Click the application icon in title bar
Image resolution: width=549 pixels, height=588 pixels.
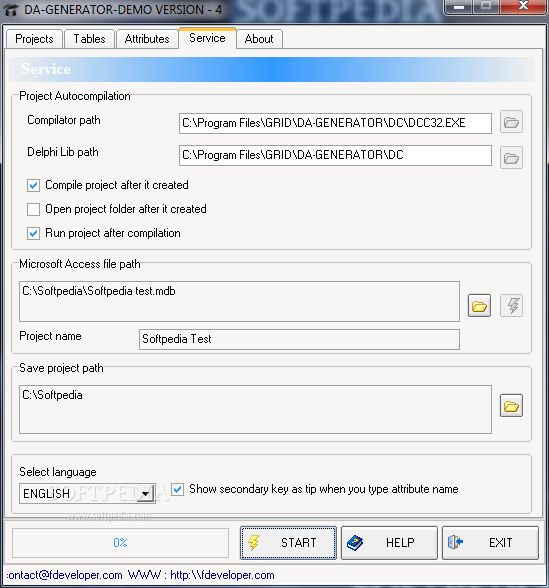[x=10, y=9]
